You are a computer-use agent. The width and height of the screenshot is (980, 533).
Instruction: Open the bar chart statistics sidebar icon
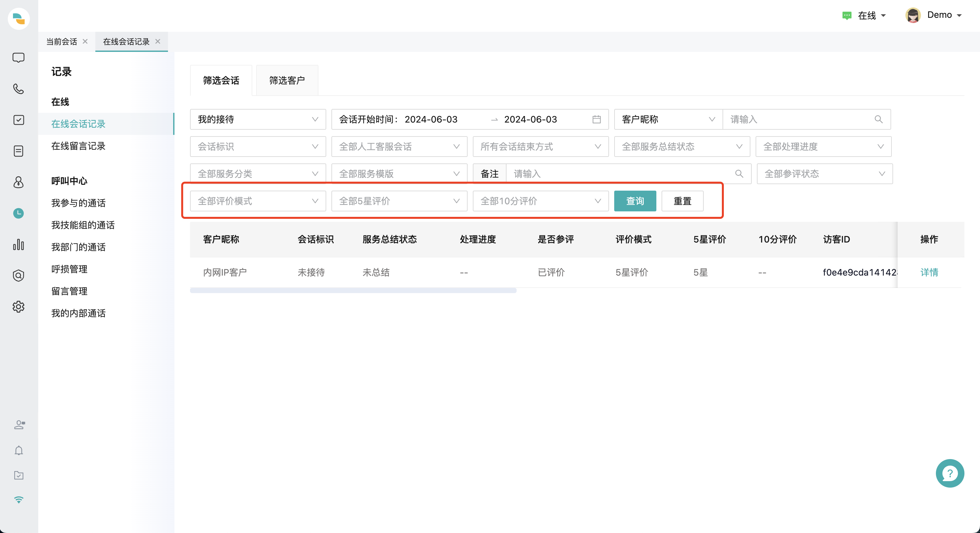18,244
